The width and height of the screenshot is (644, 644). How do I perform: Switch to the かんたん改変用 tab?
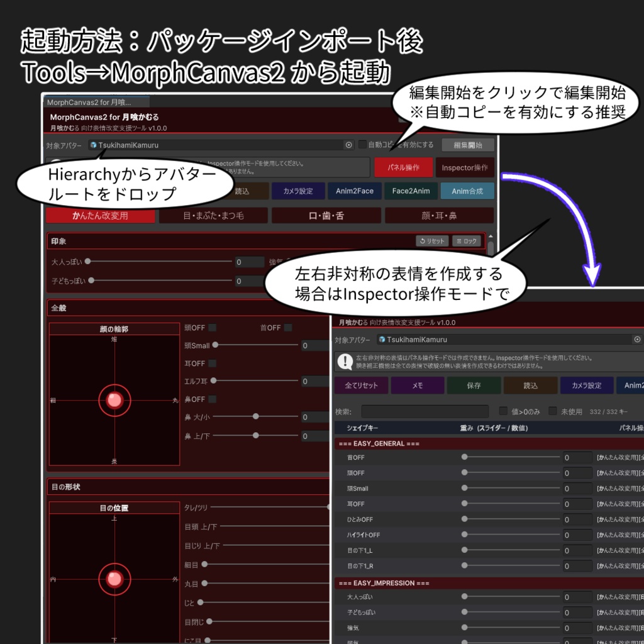tap(100, 215)
